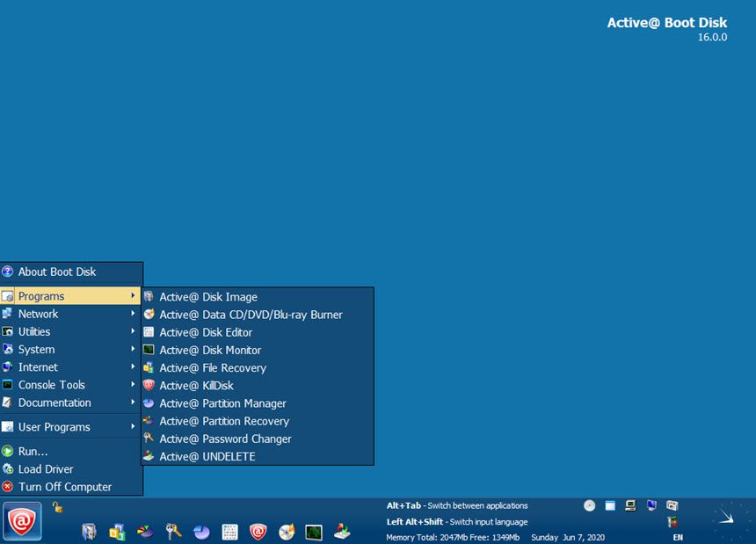This screenshot has width=756, height=544.
Task: Expand the Documentation submenu arrow
Action: point(133,403)
